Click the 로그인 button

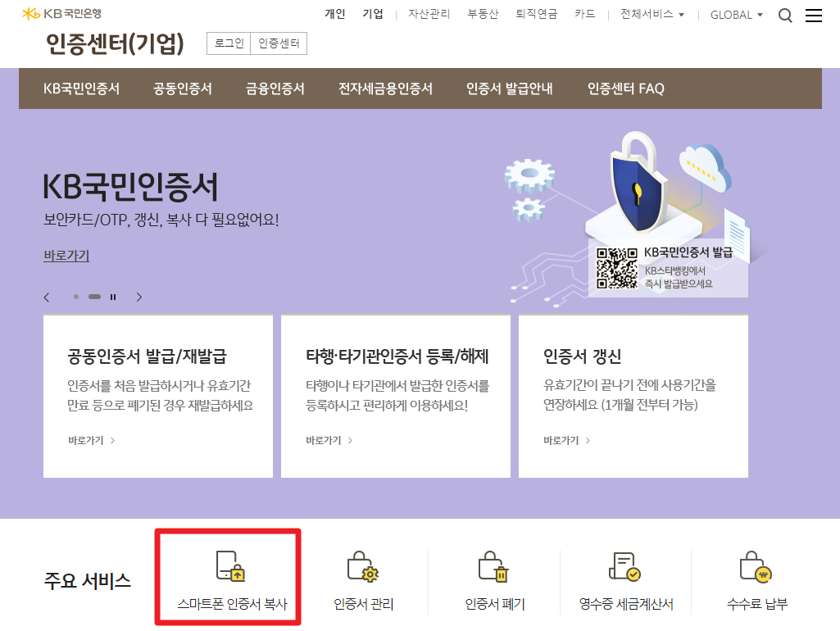coord(229,43)
